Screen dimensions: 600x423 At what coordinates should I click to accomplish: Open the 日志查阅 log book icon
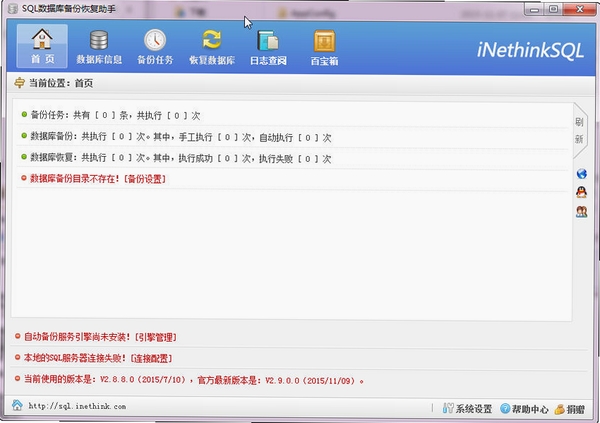click(x=268, y=47)
